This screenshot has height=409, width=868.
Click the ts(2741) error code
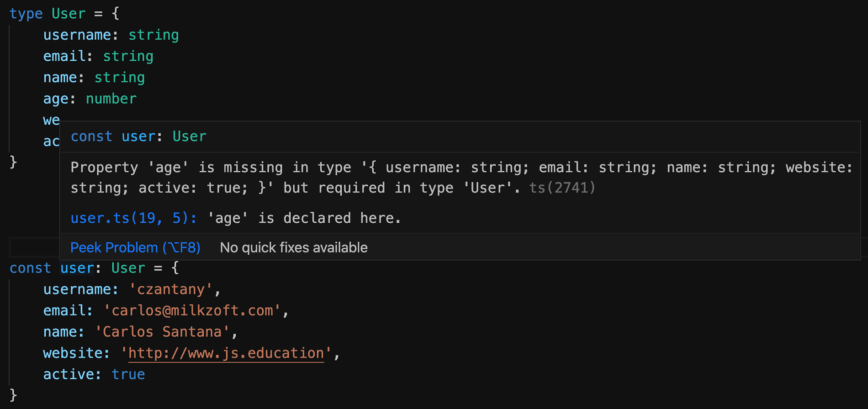562,188
